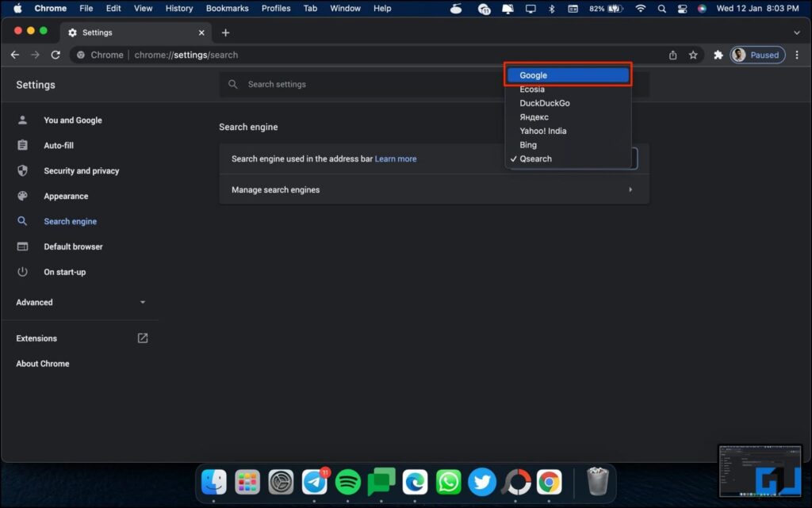The width and height of the screenshot is (812, 508).
Task: Open the Trash from the Dock
Action: pos(598,481)
